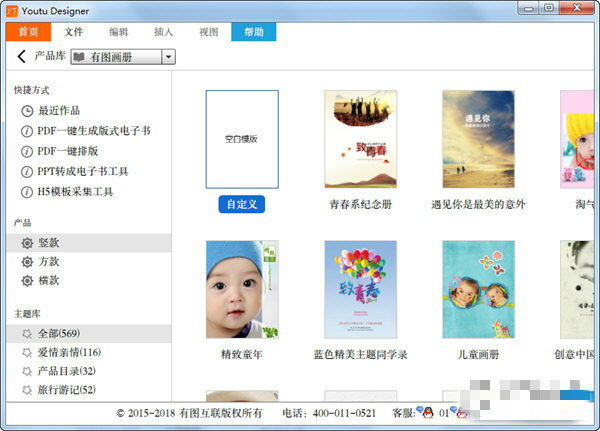
Task: Launch PPT转成电子书工具
Action: (x=83, y=171)
